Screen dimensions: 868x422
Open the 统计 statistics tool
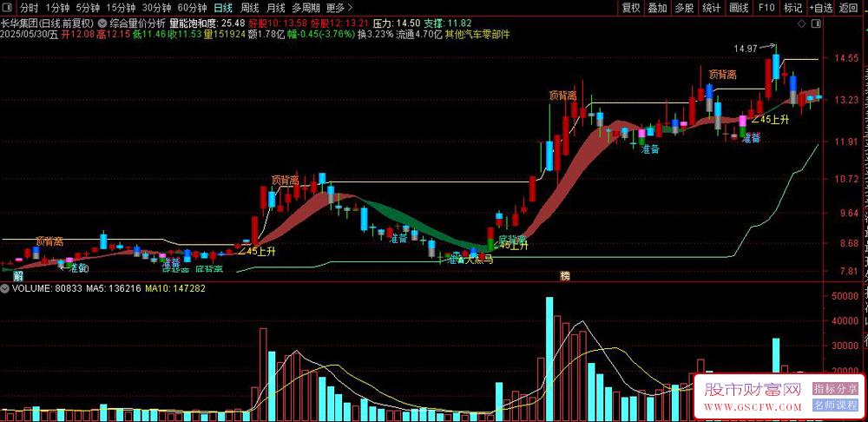(x=712, y=9)
